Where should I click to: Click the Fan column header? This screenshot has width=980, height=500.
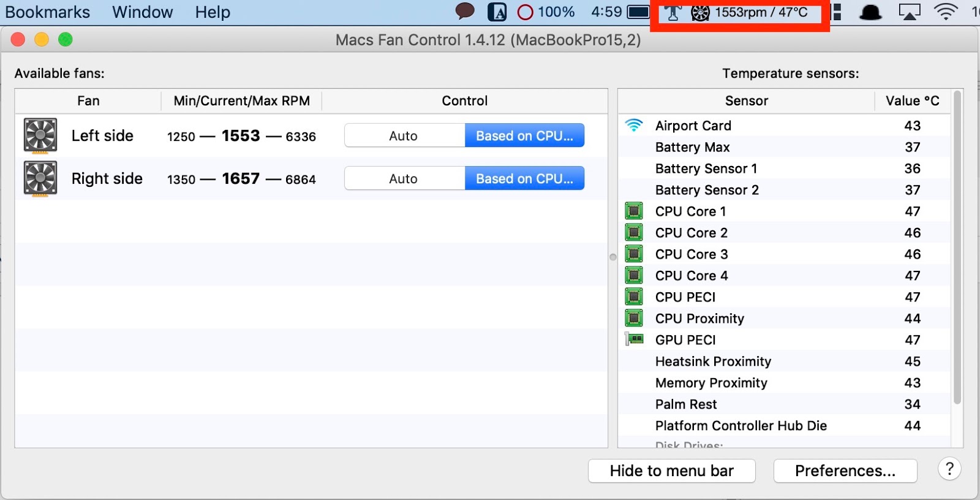pos(88,100)
